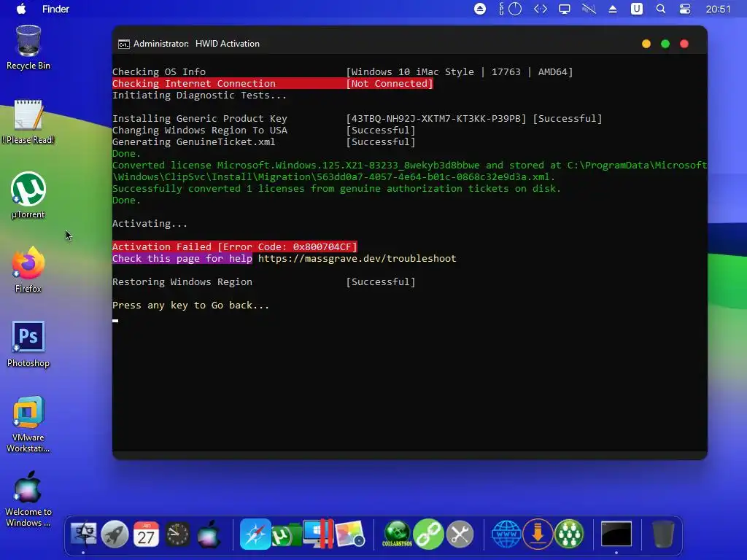Click 'Successfully converted 1 licenses' green line

336,189
